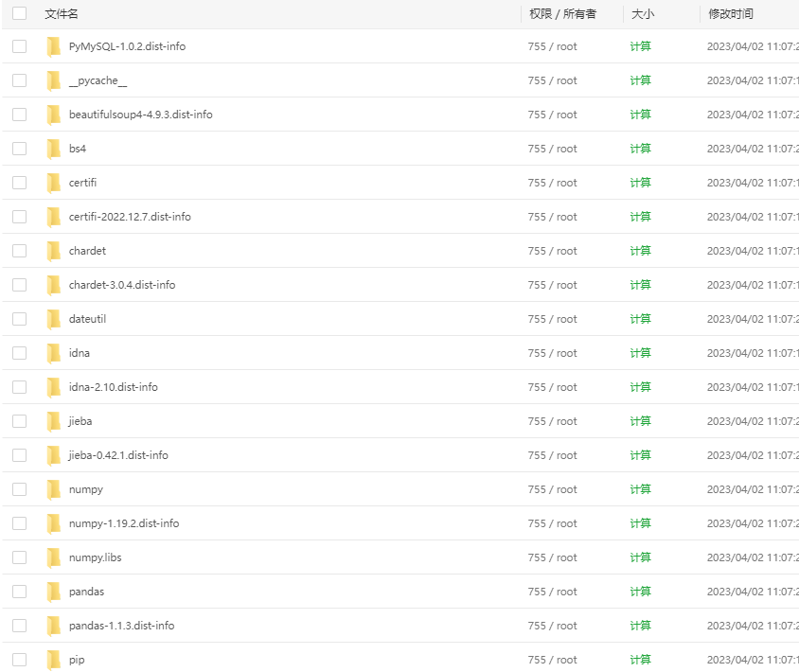Click the dateutil folder icon

pos(54,320)
